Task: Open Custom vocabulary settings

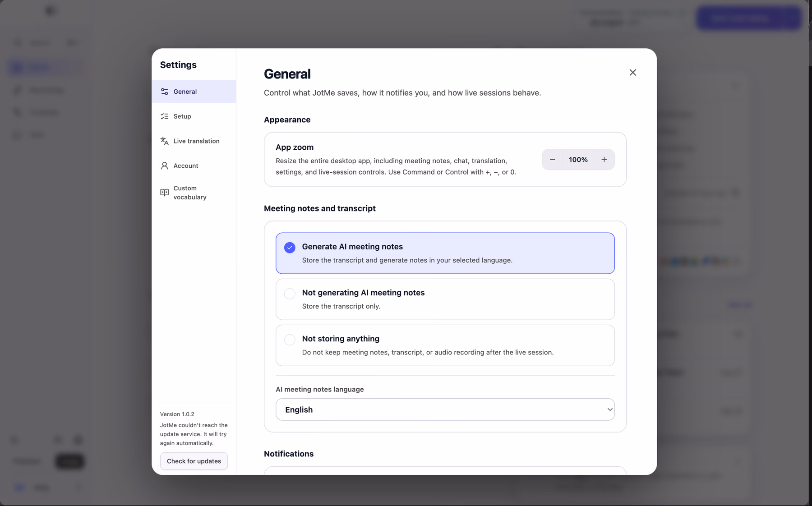Action: (x=194, y=193)
